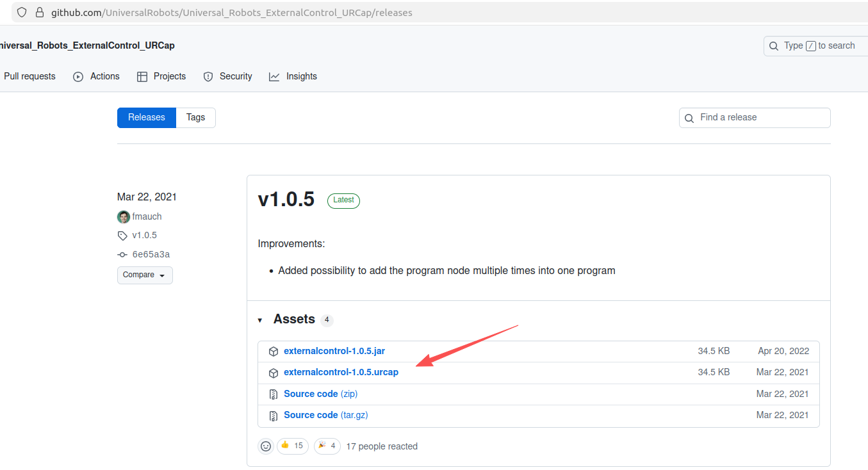The height and width of the screenshot is (470, 868).
Task: Click the Improvements: text
Action: 291,244
